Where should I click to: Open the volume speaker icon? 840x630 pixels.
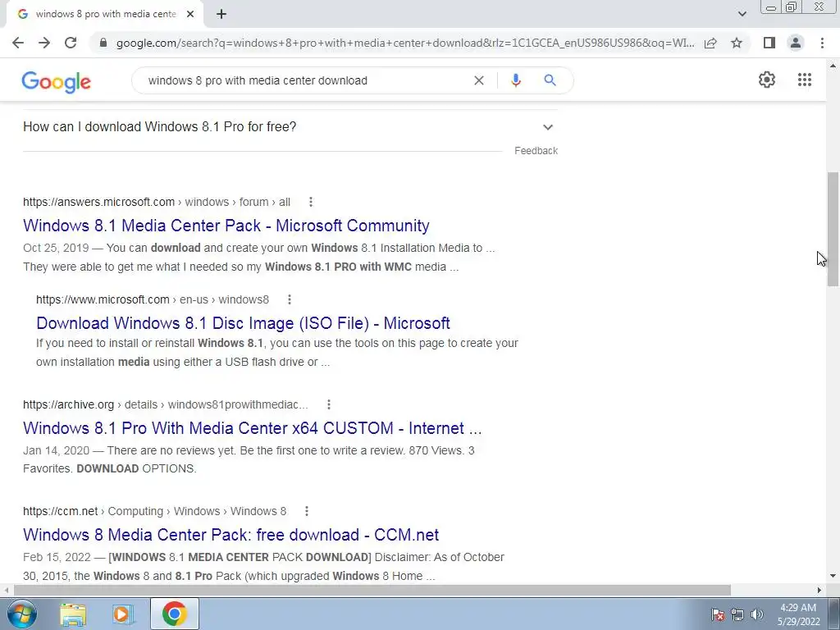pyautogui.click(x=757, y=614)
